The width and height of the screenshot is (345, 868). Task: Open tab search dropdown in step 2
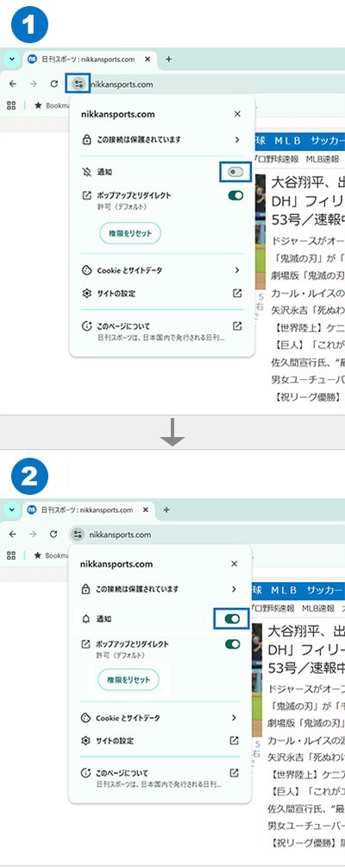click(x=10, y=510)
